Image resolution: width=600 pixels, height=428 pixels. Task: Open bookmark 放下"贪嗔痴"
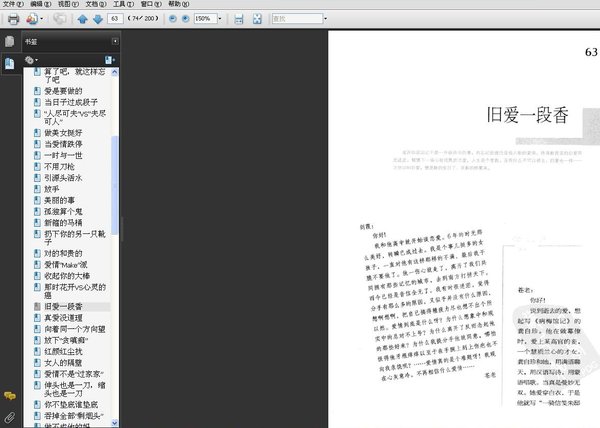(66, 340)
